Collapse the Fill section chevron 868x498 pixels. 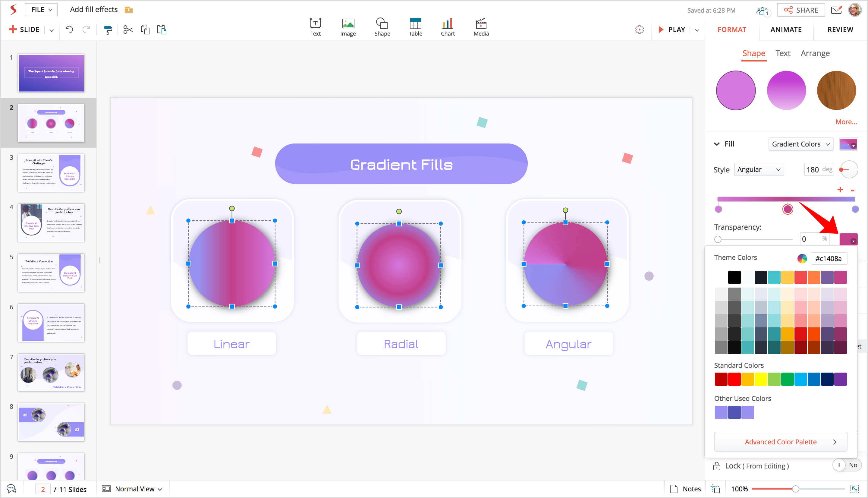(717, 144)
